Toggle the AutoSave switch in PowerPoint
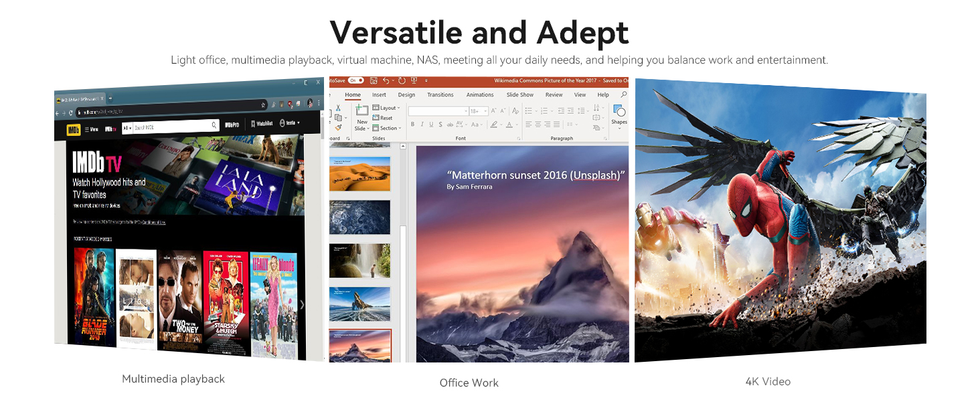This screenshot has height=402, width=980. (356, 80)
